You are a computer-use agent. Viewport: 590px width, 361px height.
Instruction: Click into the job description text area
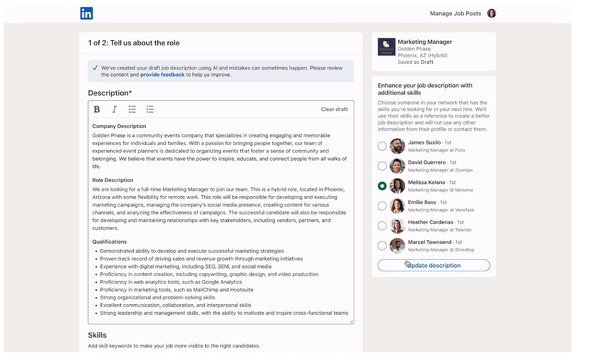point(221,220)
